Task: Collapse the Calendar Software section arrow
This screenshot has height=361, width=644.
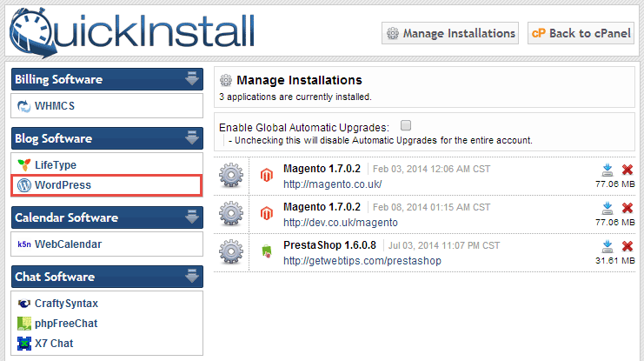Action: 192,217
